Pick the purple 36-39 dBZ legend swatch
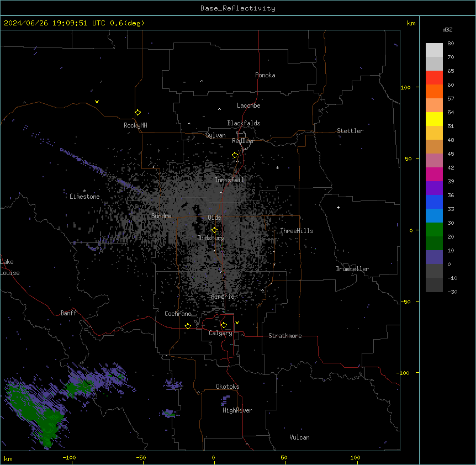Viewport: 476px width, 465px height. tap(434, 188)
